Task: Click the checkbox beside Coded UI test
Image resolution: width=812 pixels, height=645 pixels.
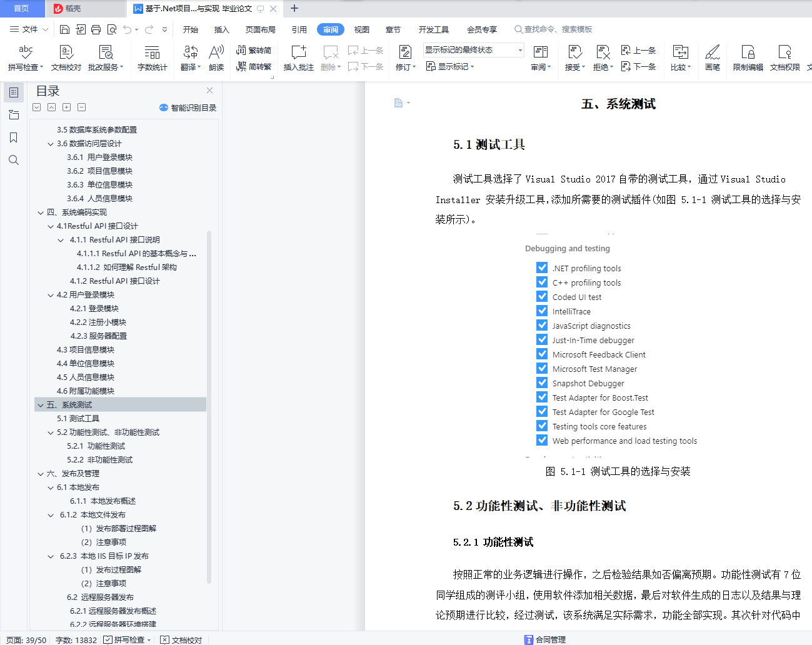Action: tap(542, 296)
